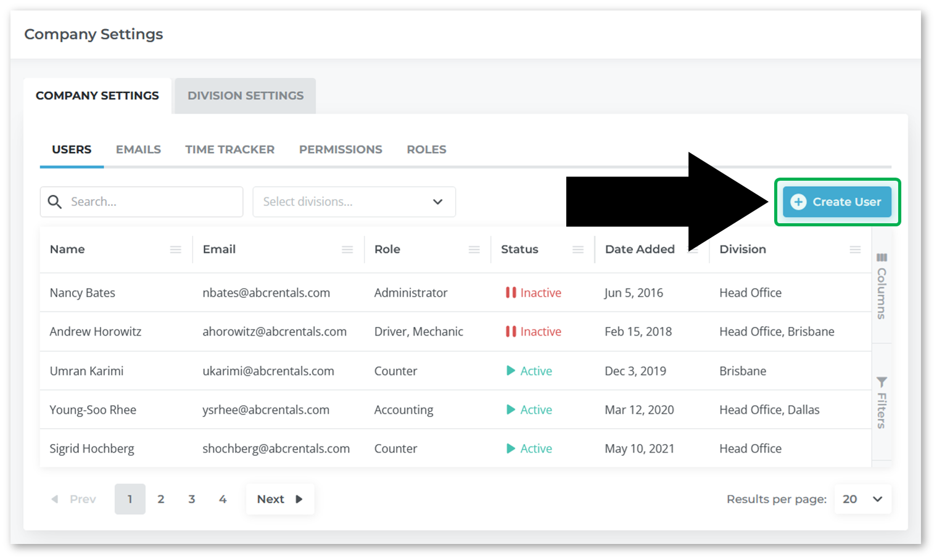Open the Time Tracker tab
937x560 pixels.
coord(229,149)
